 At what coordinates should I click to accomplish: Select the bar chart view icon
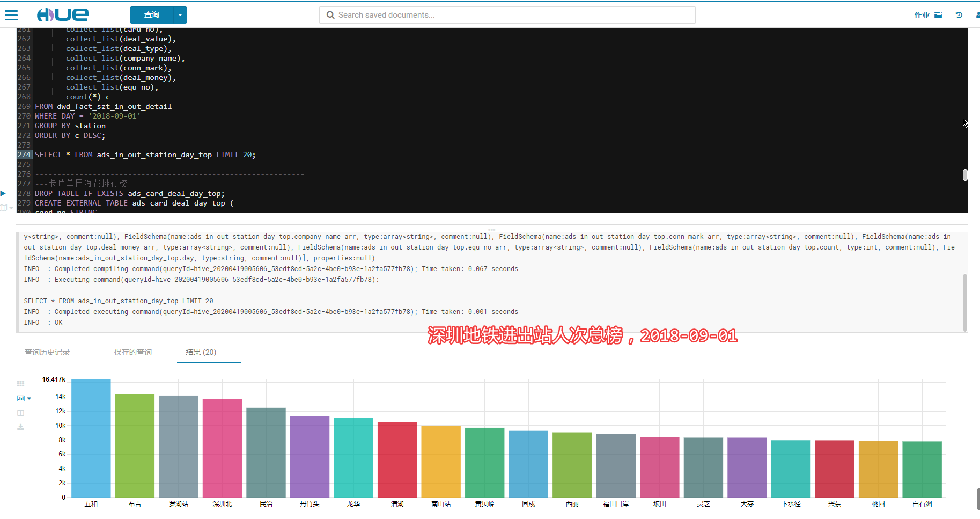[x=20, y=398]
